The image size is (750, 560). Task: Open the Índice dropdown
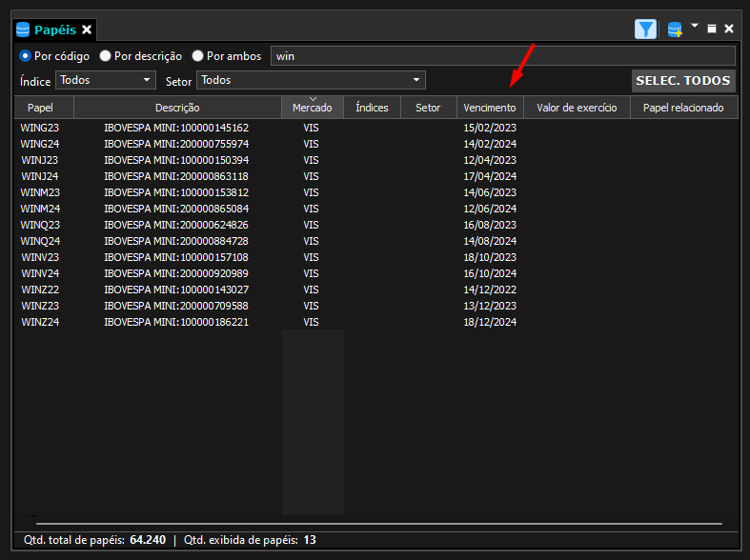106,80
